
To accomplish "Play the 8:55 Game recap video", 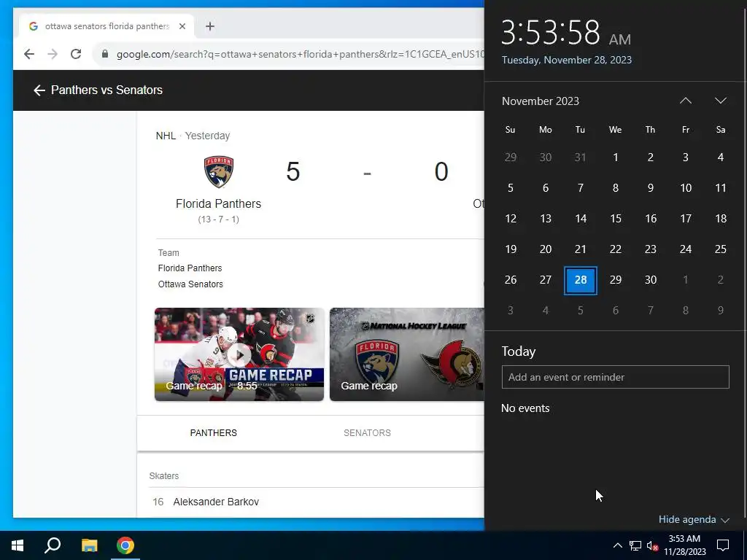I will (x=239, y=354).
